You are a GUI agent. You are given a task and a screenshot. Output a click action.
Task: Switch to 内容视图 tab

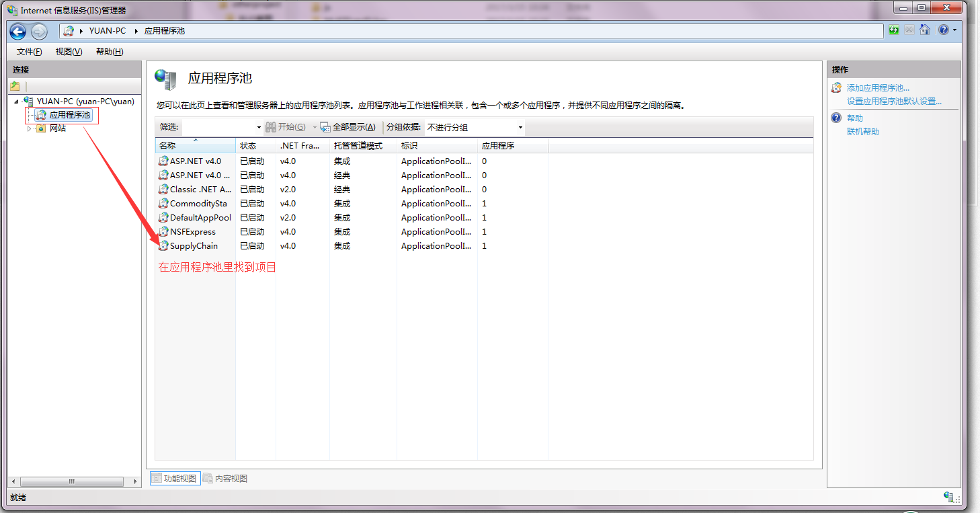click(226, 479)
